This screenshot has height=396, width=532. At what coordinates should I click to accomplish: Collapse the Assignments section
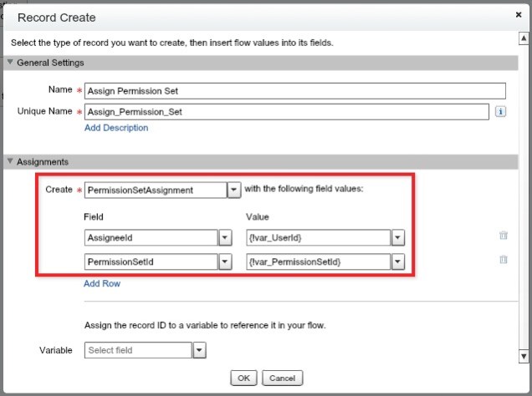pos(11,162)
